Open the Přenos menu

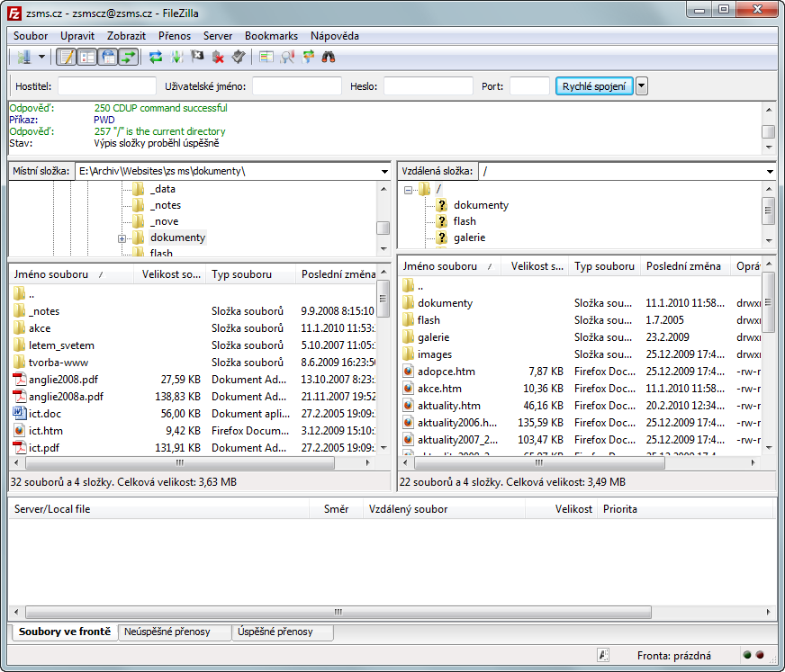pyautogui.click(x=175, y=36)
